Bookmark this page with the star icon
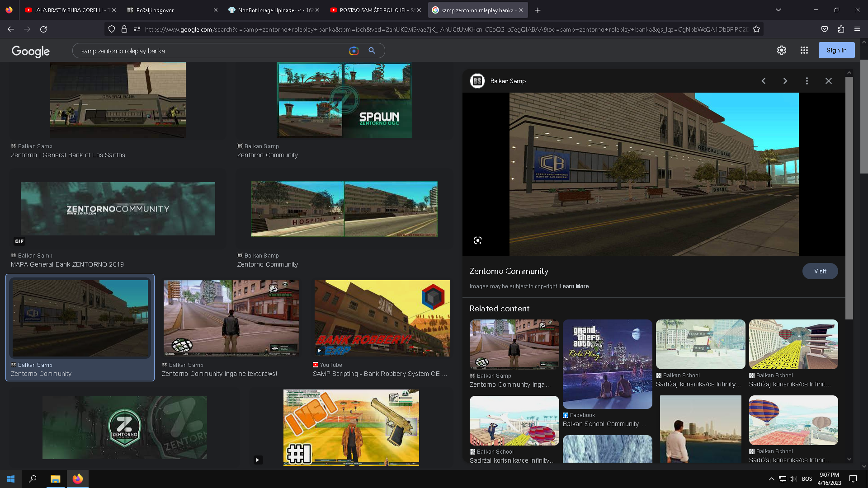868x488 pixels. coord(756,29)
